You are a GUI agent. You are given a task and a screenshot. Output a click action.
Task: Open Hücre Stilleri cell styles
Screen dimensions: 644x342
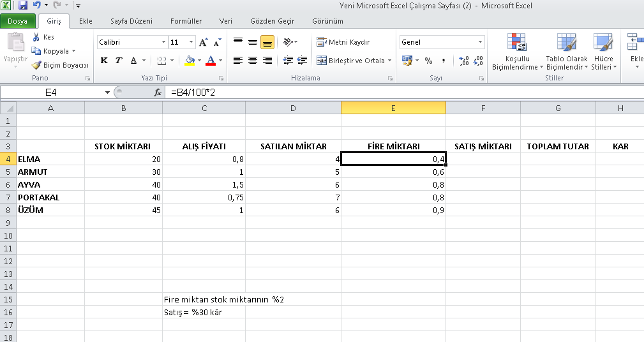pos(604,52)
